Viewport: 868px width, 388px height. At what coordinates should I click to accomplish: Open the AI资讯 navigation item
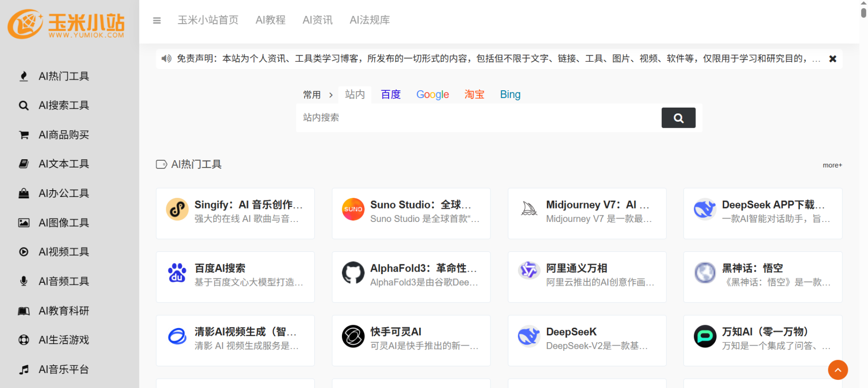click(317, 20)
